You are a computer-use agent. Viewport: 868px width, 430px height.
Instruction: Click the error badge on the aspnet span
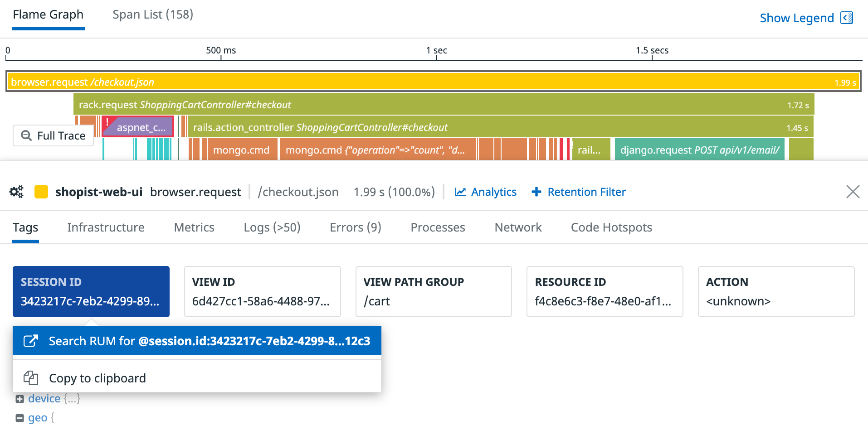[x=107, y=122]
